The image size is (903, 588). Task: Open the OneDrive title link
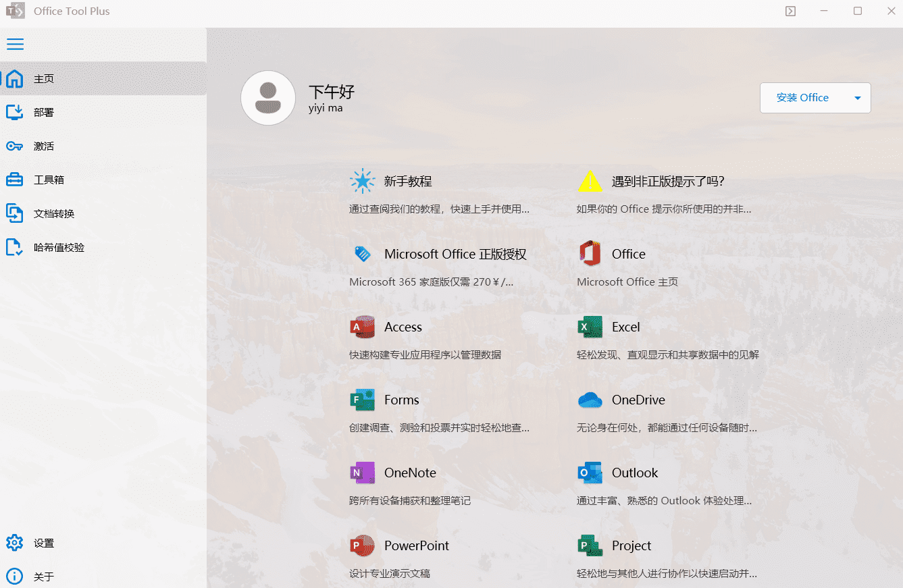coord(638,400)
